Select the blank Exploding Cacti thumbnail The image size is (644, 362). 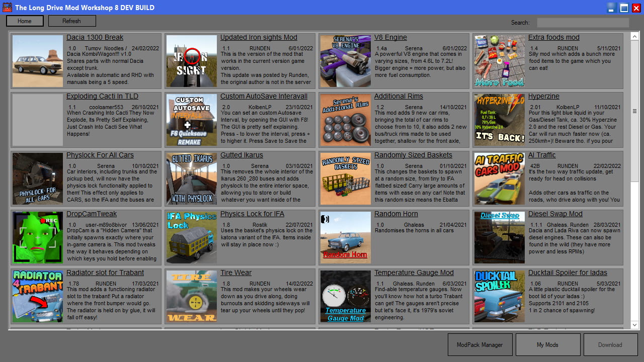[x=38, y=120]
